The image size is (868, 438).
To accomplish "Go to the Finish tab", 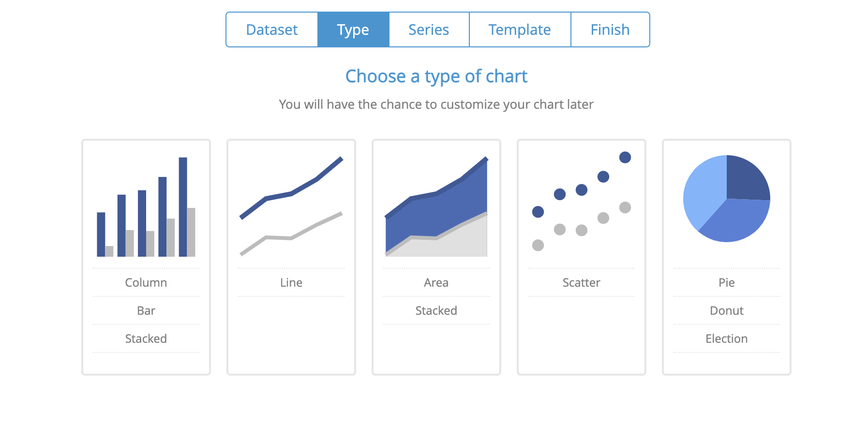I will [x=610, y=29].
